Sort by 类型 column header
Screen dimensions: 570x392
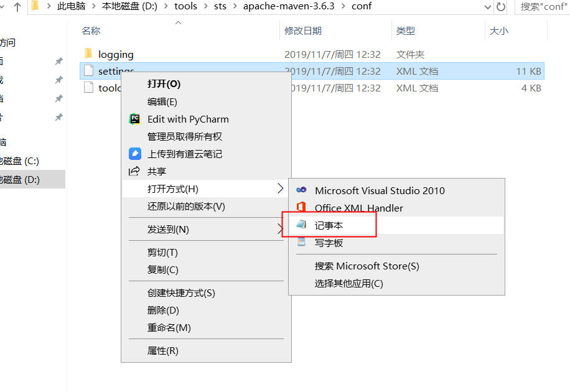pos(405,30)
